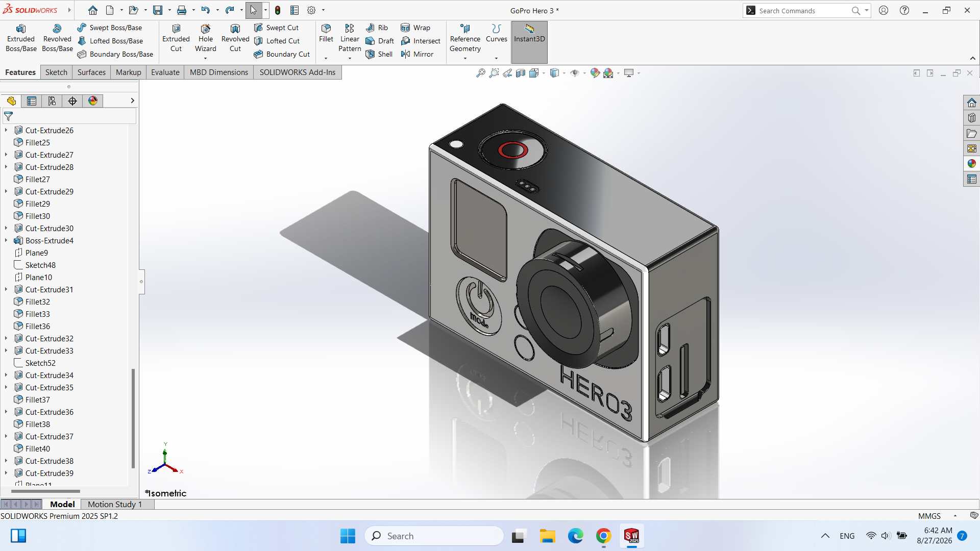Select the Lofted Cut tool
This screenshot has width=980, height=551.
[x=277, y=41]
